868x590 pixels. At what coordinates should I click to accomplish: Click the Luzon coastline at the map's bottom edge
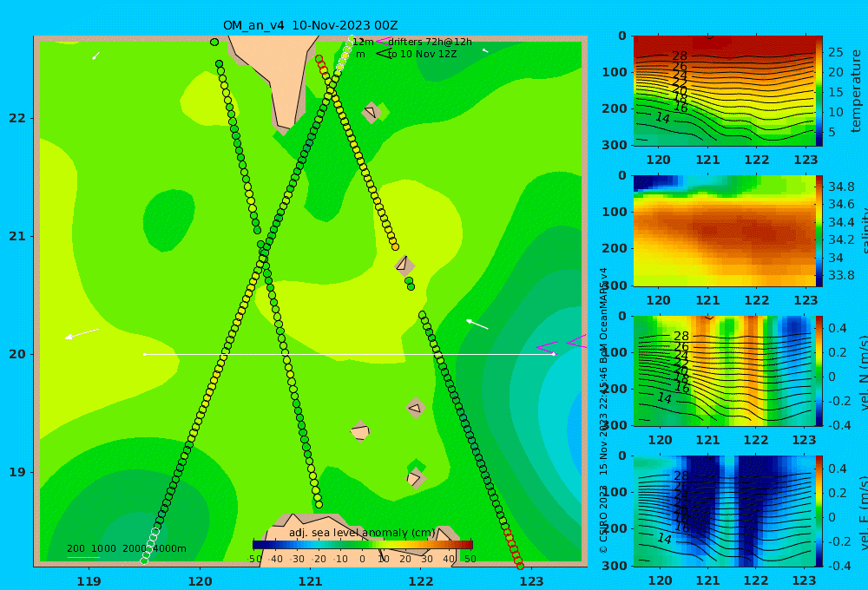tap(360, 540)
